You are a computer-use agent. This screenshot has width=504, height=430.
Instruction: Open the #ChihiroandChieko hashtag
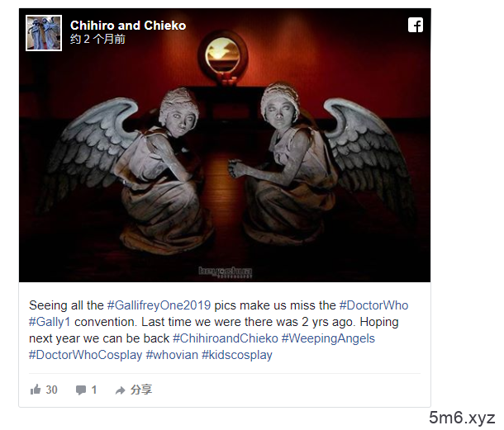(226, 338)
